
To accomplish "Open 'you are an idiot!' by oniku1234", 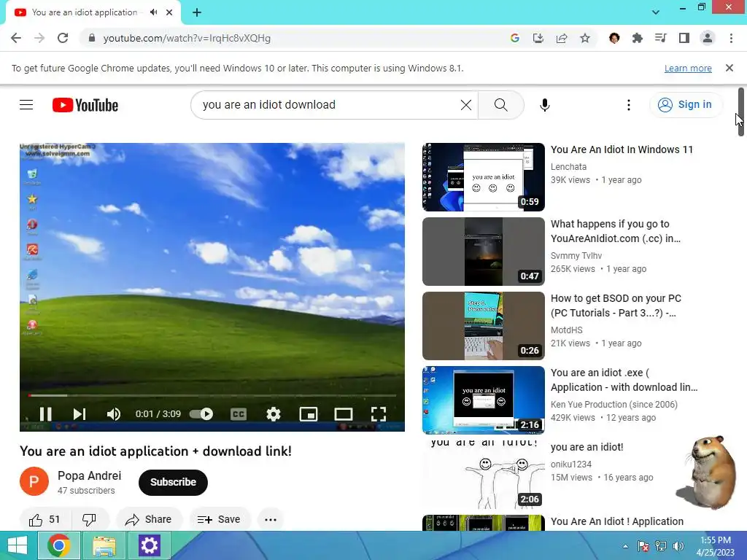I will pos(587,447).
